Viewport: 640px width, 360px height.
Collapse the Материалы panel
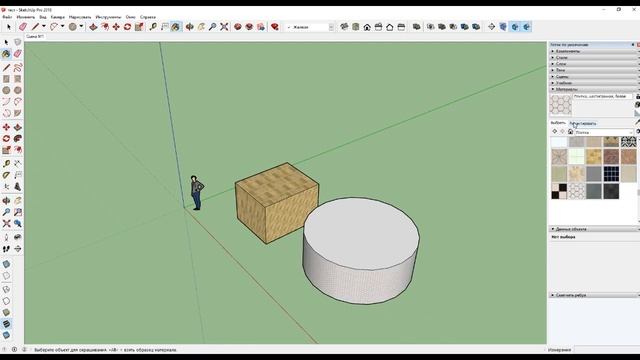594,89
